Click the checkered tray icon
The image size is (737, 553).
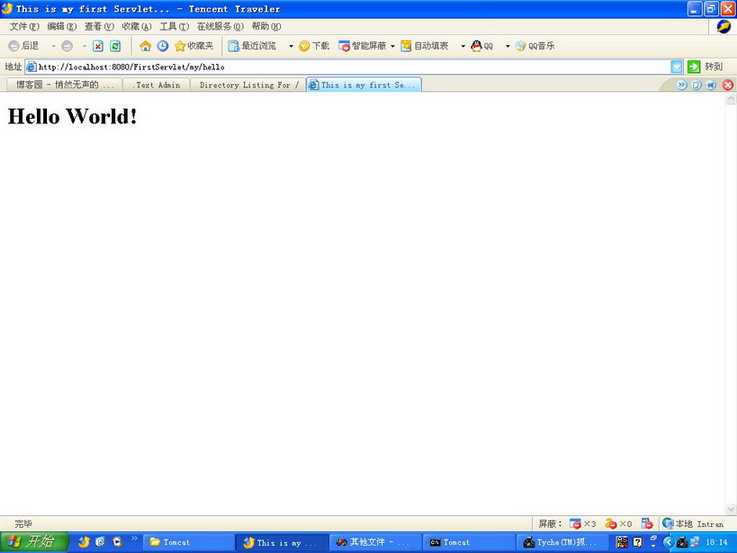[x=622, y=542]
